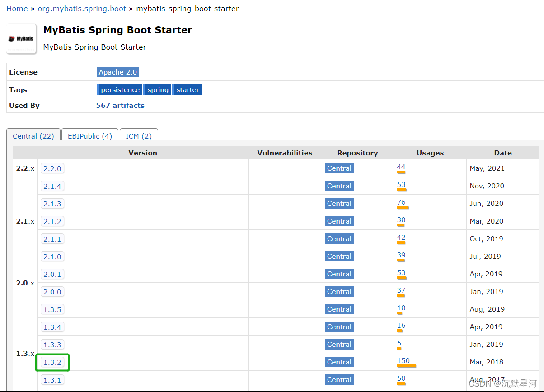Click Central repository badge for 1.3.5
The width and height of the screenshot is (544, 392).
tap(339, 309)
